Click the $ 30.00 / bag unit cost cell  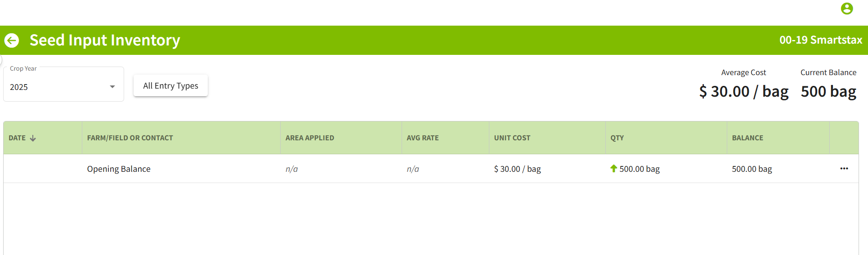pos(517,169)
